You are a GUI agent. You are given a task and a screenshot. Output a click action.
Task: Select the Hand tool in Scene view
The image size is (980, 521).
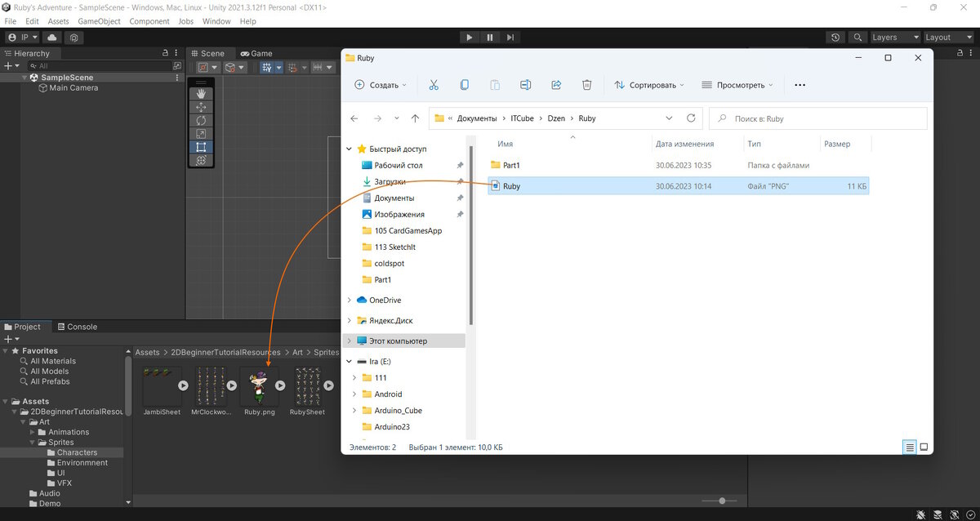201,94
